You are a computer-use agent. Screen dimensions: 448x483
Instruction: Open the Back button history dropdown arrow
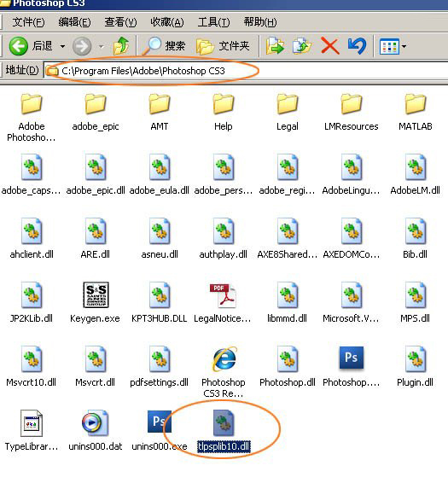coord(62,47)
